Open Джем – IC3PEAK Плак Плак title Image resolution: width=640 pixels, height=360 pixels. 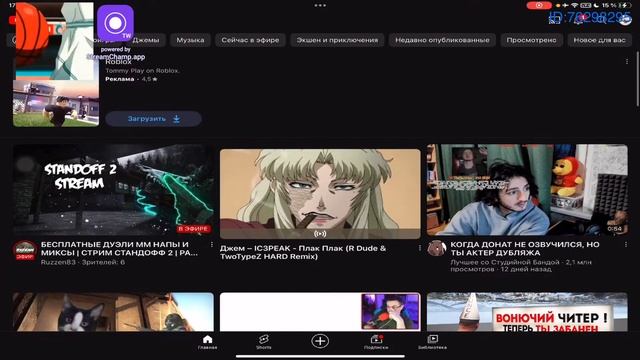point(302,252)
